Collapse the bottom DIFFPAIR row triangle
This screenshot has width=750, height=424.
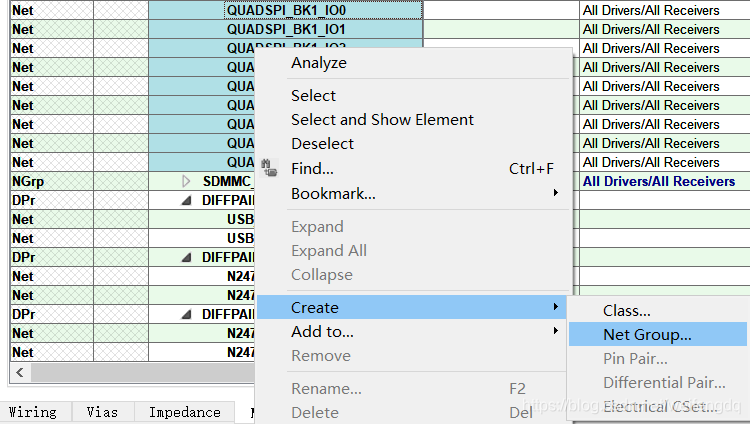pos(186,314)
